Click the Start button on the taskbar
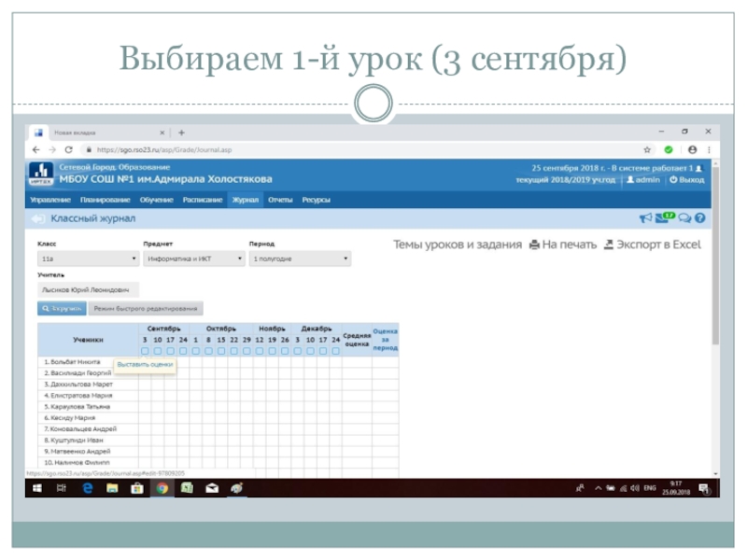Image resolution: width=747 pixels, height=560 pixels. (x=38, y=487)
